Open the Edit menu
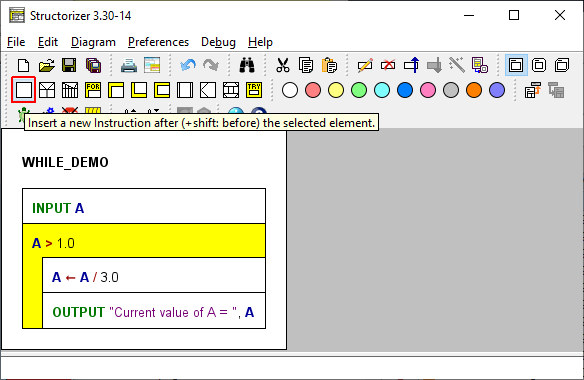Image resolution: width=584 pixels, height=380 pixels. [48, 42]
